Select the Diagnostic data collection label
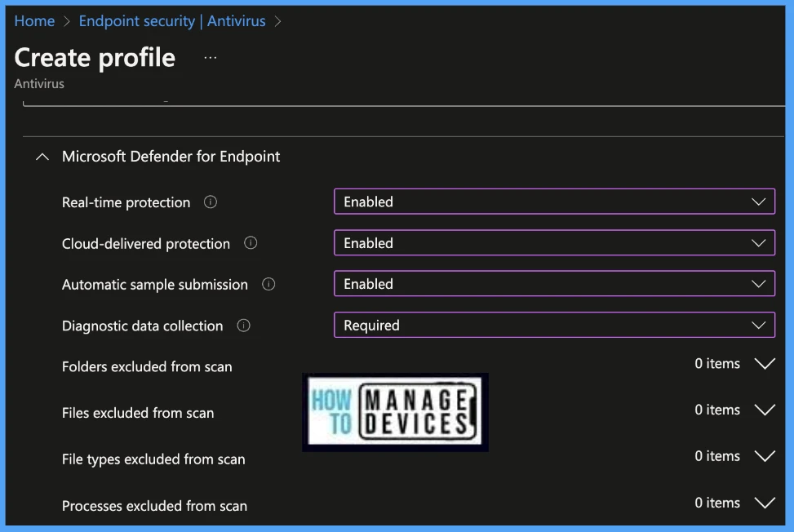This screenshot has height=532, width=794. (142, 326)
